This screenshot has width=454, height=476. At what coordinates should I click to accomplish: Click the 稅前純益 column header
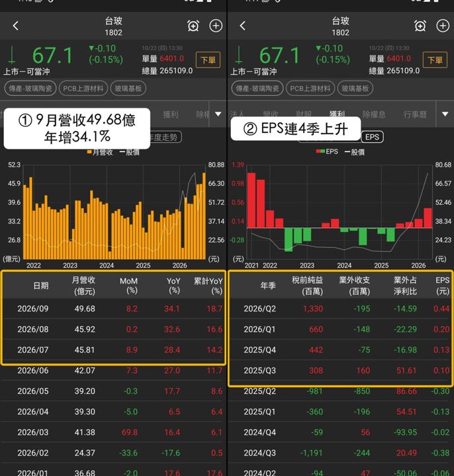click(307, 286)
